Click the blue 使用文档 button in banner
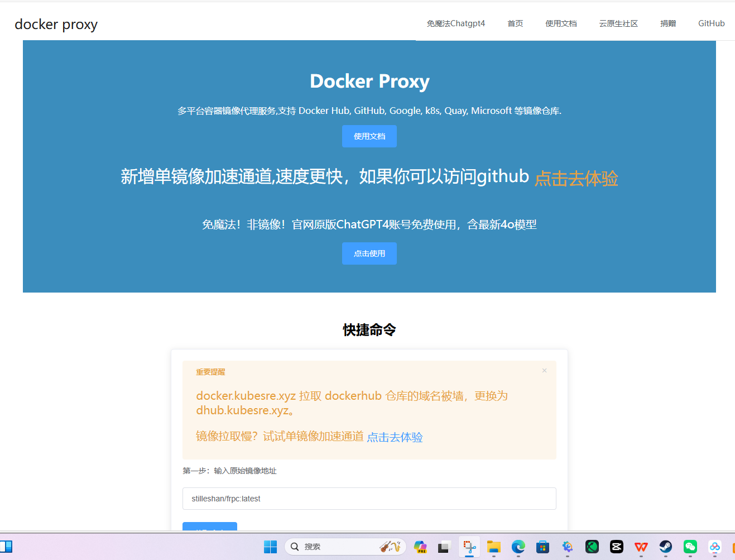This screenshot has height=560, width=735. [x=369, y=136]
